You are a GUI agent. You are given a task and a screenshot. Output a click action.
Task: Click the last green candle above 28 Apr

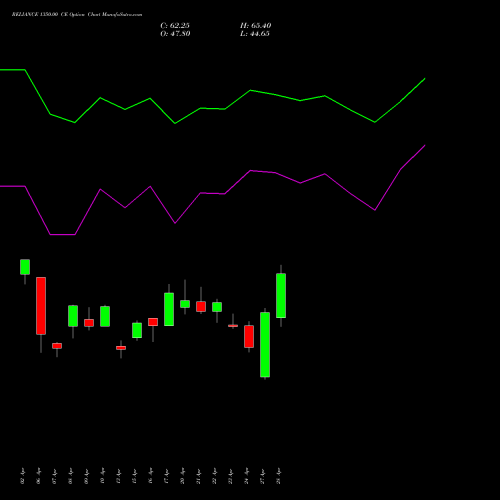(x=281, y=296)
